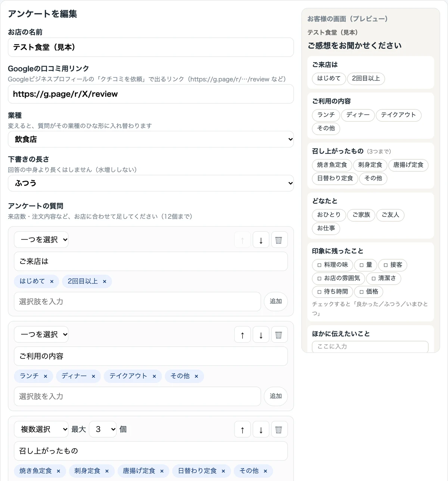Remove the その他 chip under ご利用の内容
This screenshot has height=481, width=448.
pos(196,376)
